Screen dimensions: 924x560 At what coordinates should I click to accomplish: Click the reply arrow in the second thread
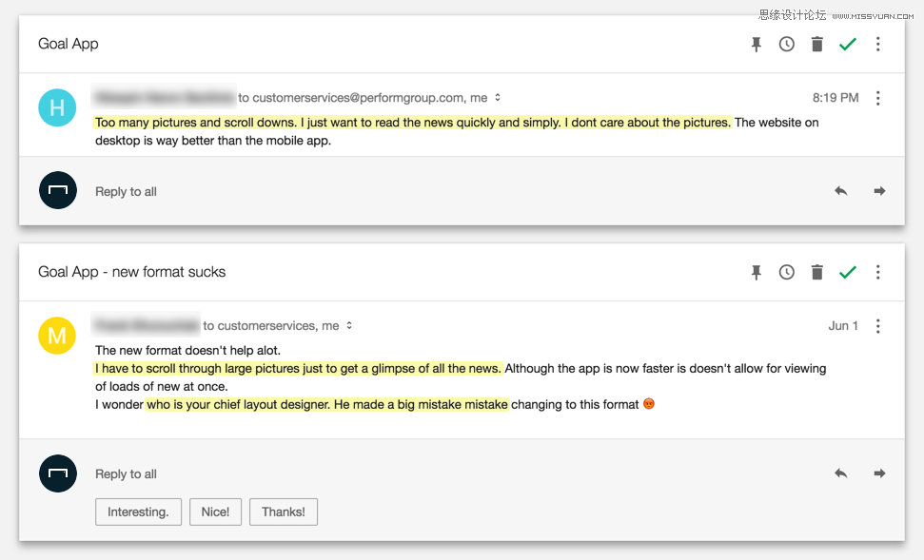tap(841, 473)
